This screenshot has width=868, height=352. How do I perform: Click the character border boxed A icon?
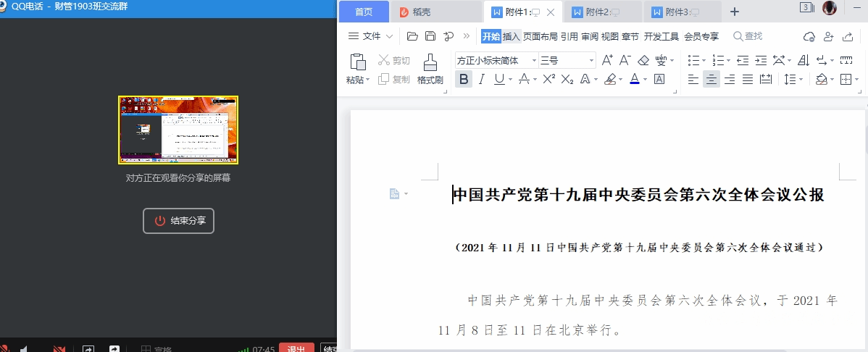tap(659, 79)
